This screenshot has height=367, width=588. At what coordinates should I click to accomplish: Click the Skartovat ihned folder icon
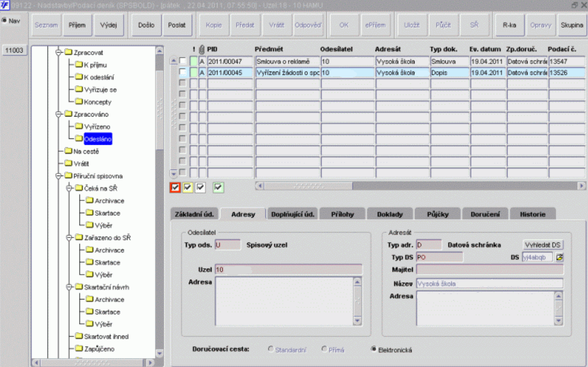[x=79, y=336]
